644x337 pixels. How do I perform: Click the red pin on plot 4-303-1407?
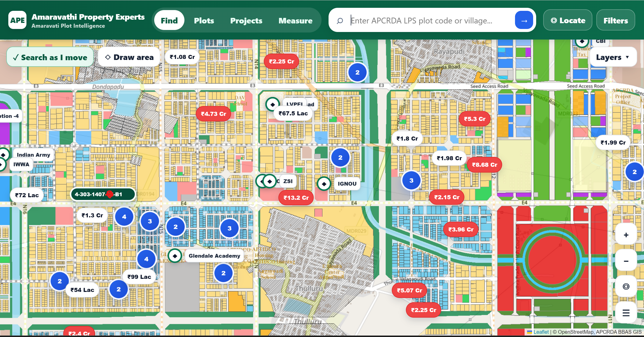110,194
